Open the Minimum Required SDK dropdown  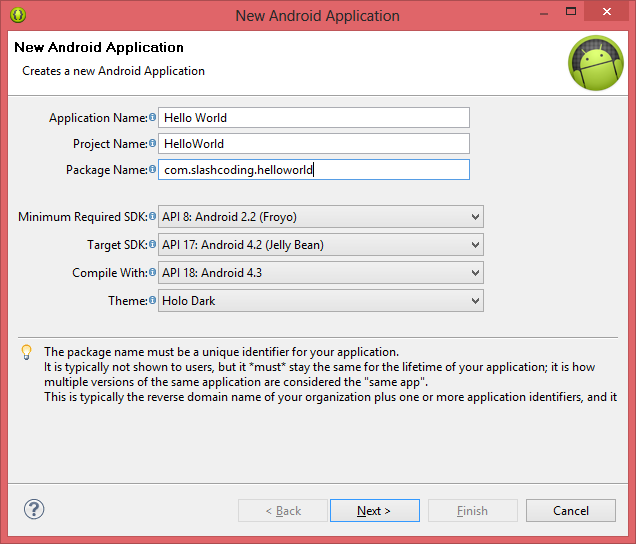point(321,217)
